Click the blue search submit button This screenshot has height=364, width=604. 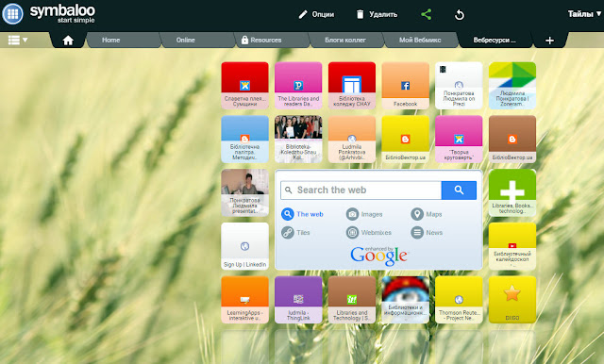point(459,190)
